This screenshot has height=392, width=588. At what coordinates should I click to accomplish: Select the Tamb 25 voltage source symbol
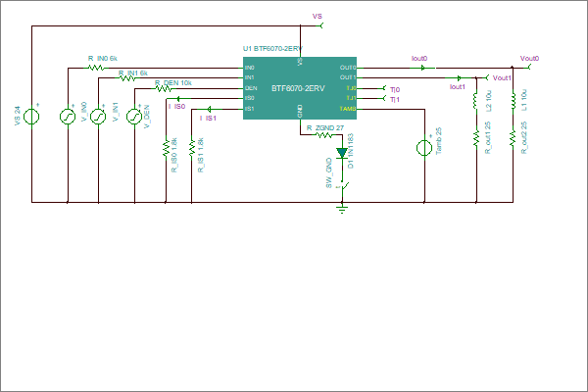[x=424, y=147]
